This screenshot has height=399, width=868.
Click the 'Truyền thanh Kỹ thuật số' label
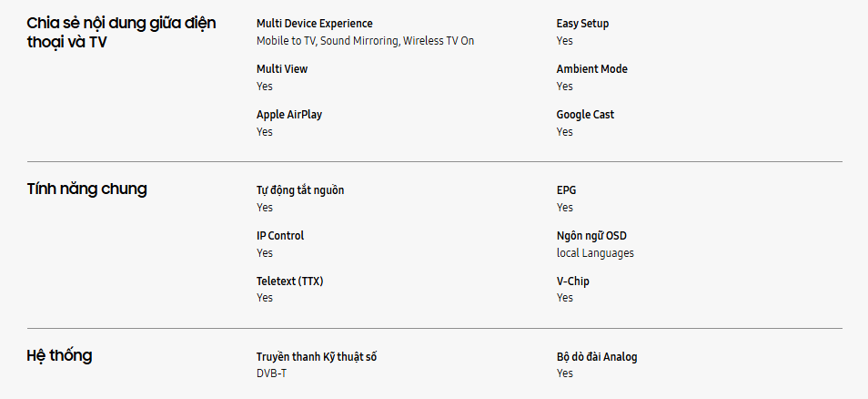tap(317, 357)
